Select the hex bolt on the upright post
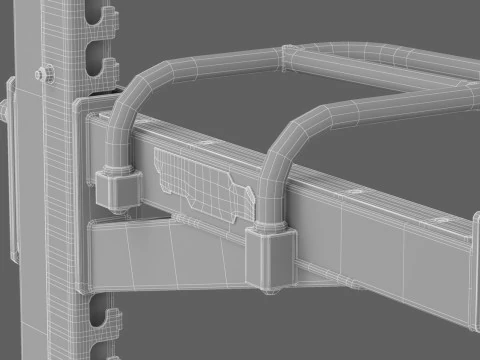480x360 pixels. [45, 74]
